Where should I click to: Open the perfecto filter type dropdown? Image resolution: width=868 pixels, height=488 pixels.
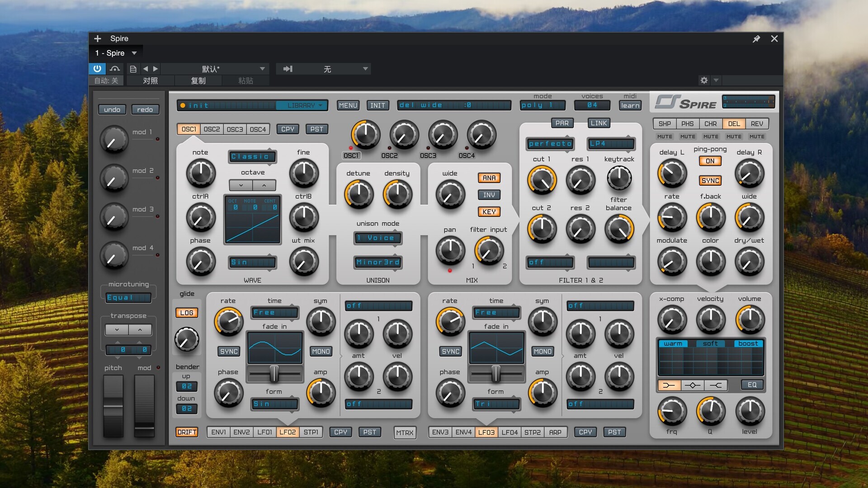pos(550,144)
